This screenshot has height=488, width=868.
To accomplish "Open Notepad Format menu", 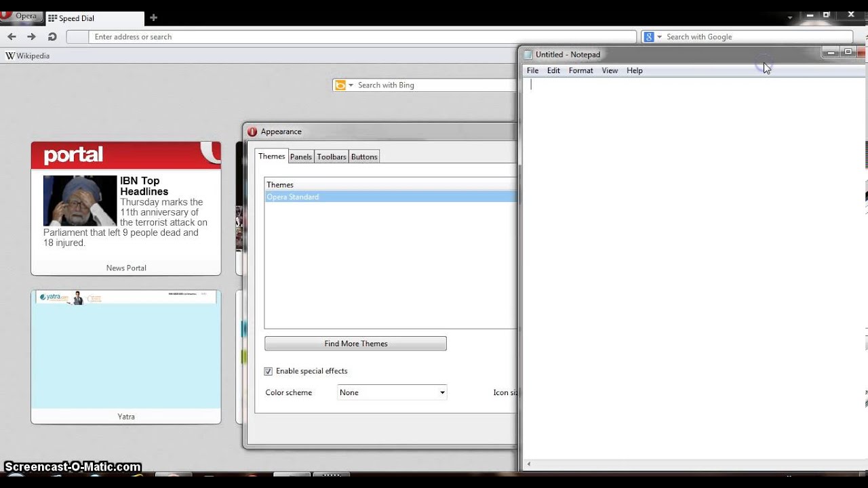I will pyautogui.click(x=581, y=70).
